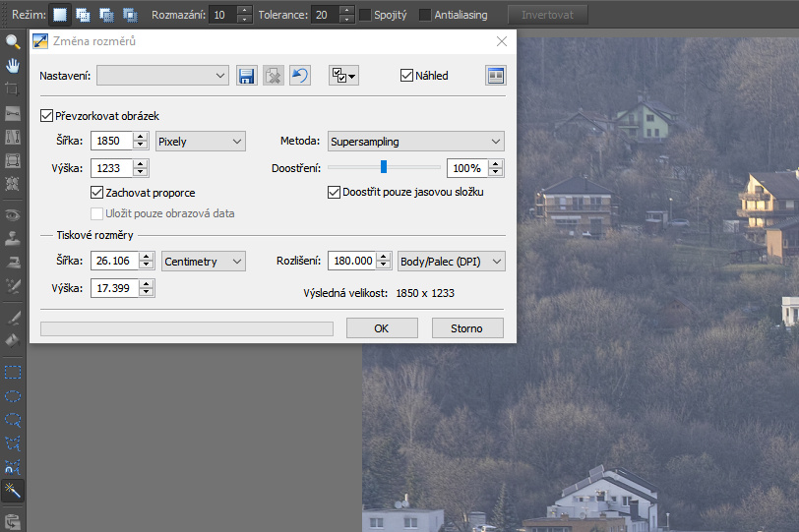Disable the Náhled preview checkbox
The image size is (799, 532).
(x=406, y=76)
